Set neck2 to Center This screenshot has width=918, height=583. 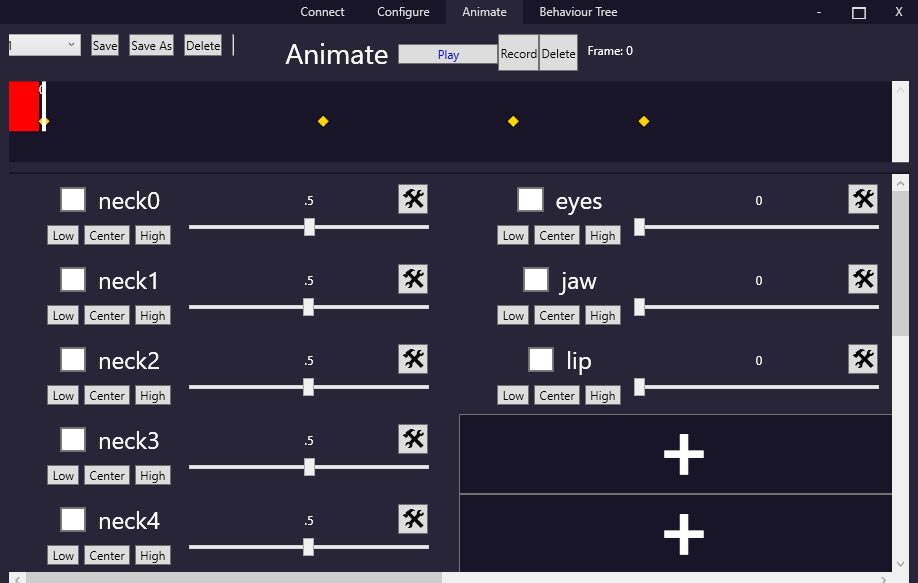(107, 396)
